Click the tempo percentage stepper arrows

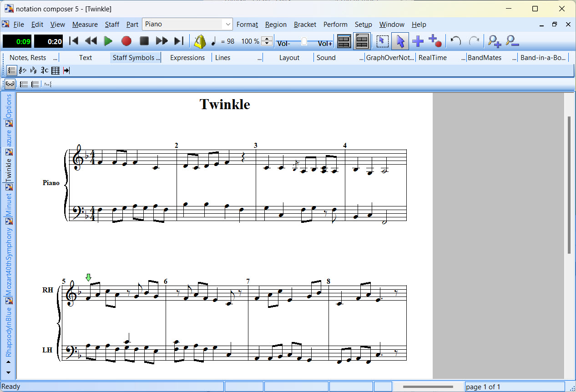[268, 41]
